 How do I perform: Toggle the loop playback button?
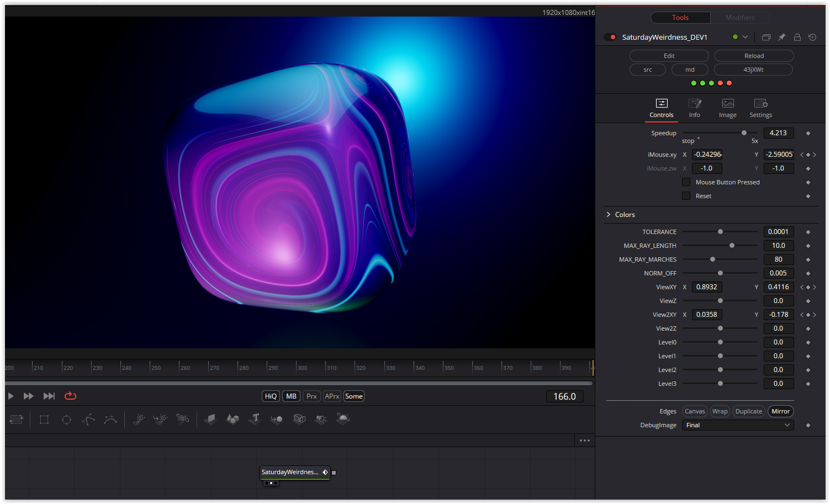click(x=70, y=396)
